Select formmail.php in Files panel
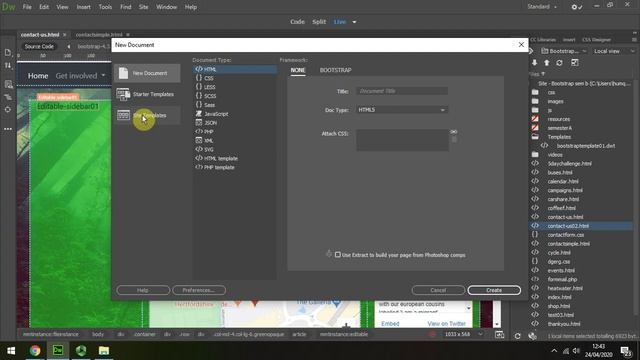The height and width of the screenshot is (360, 640). [x=562, y=279]
